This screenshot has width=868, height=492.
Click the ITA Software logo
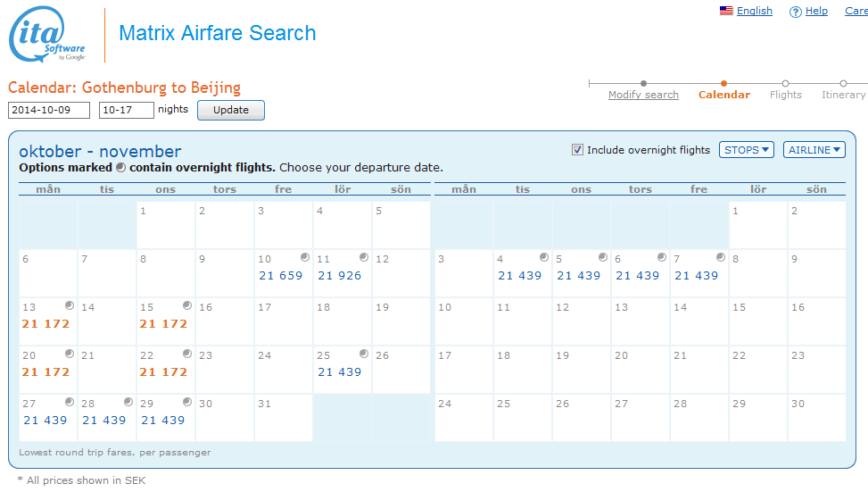coord(47,35)
